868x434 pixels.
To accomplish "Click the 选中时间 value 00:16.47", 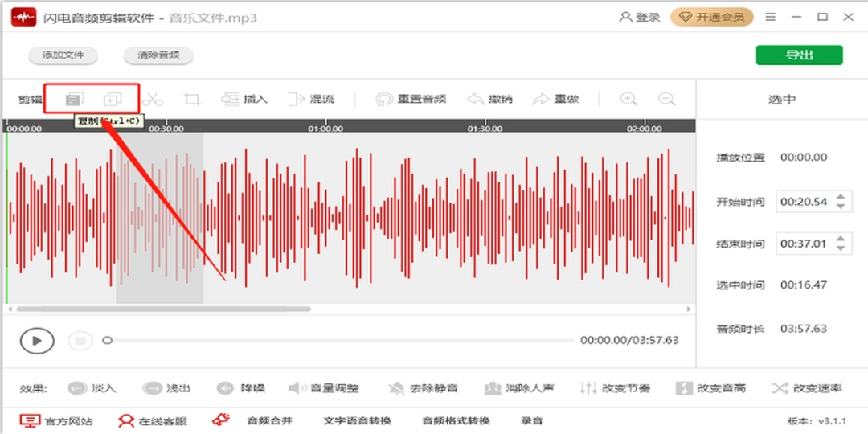I will coord(804,285).
